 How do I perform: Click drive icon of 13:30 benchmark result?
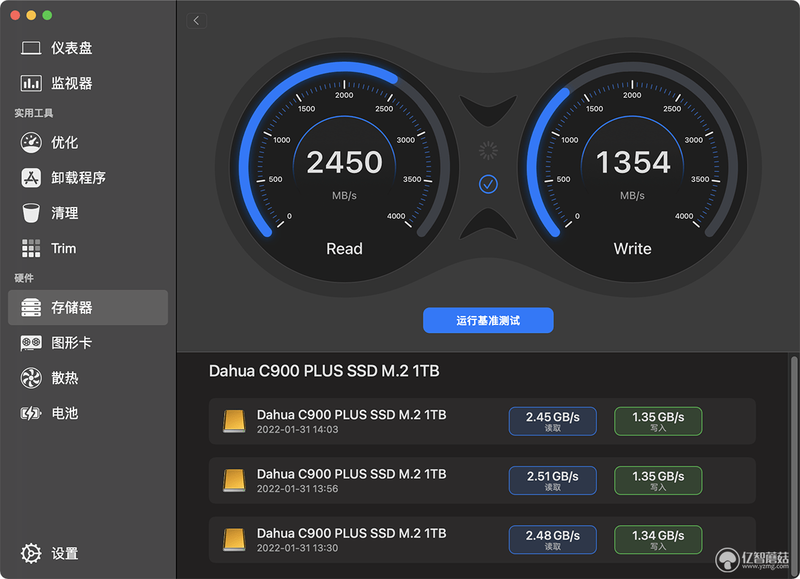click(234, 540)
